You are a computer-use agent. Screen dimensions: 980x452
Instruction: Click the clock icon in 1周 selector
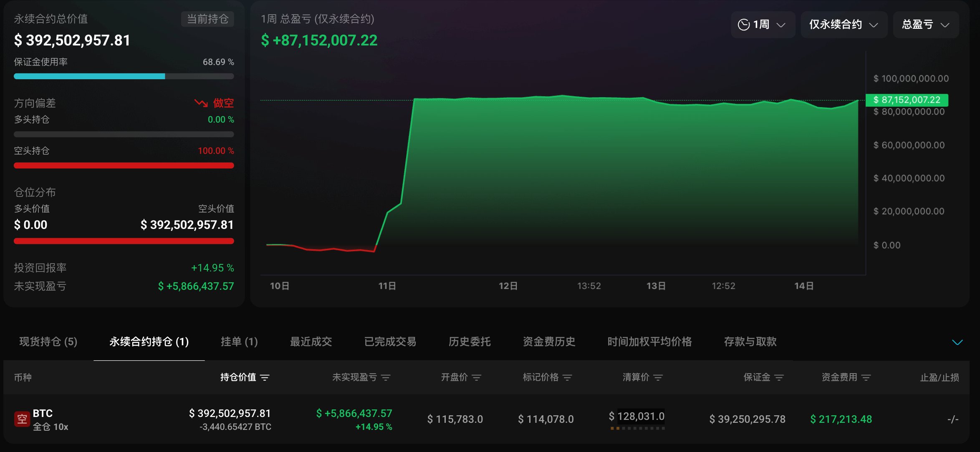pyautogui.click(x=744, y=25)
